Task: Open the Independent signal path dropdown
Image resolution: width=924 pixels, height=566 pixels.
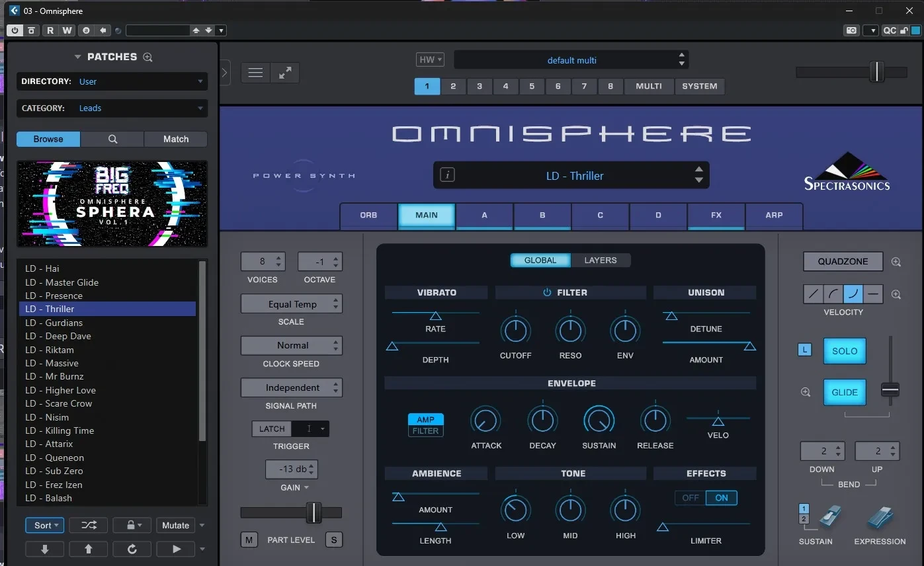Action: pos(292,387)
